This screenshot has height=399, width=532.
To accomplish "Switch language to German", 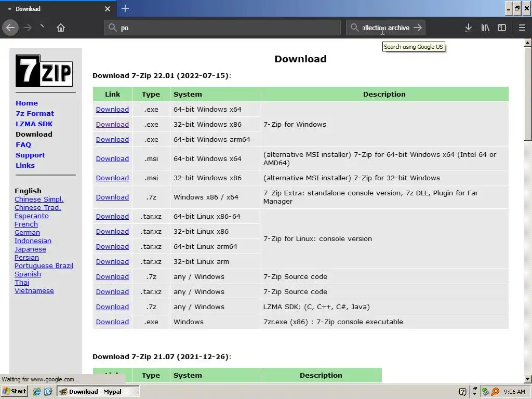I will (x=27, y=232).
